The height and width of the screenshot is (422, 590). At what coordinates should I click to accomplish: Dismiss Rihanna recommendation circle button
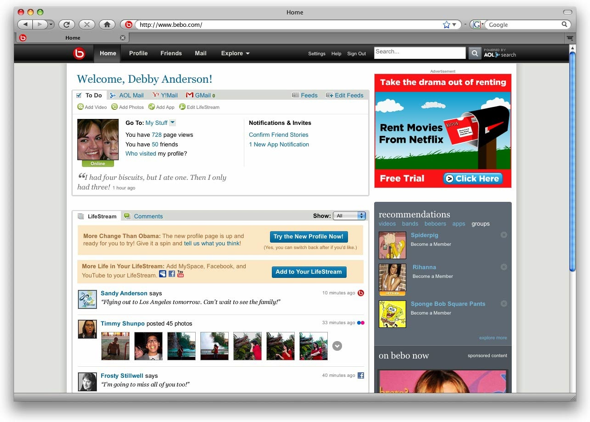pyautogui.click(x=503, y=267)
